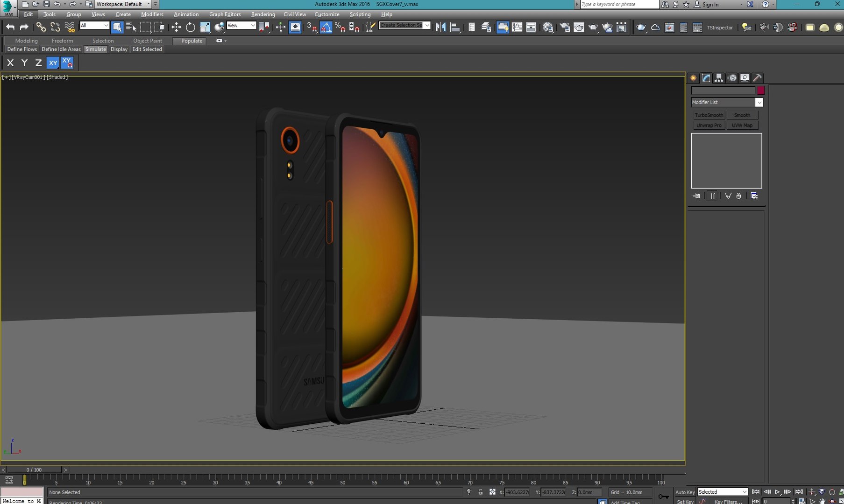
Task: Open Render Setup teapot icon
Action: (x=565, y=27)
